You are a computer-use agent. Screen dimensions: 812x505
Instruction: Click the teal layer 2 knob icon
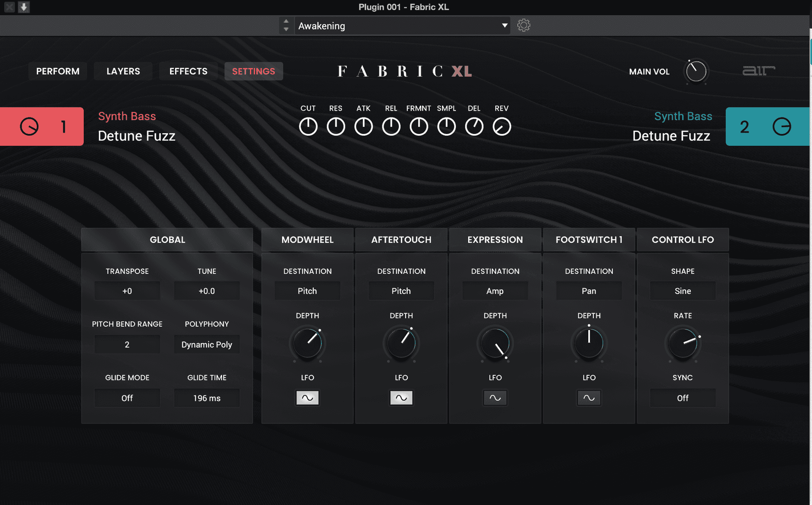point(782,126)
